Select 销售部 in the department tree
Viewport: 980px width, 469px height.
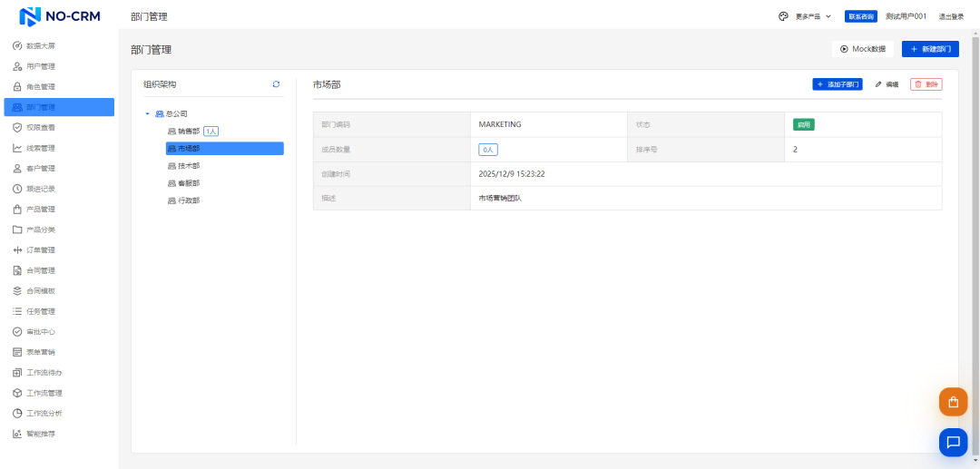click(x=189, y=132)
